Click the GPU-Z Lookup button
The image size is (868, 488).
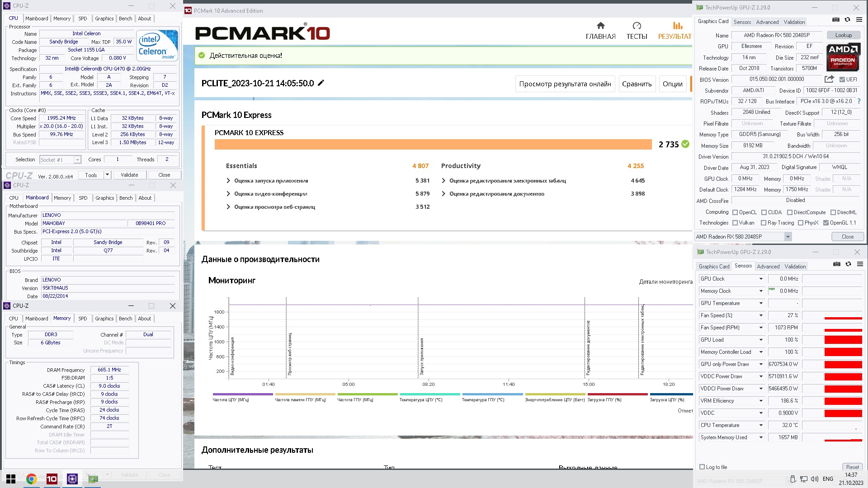point(844,35)
